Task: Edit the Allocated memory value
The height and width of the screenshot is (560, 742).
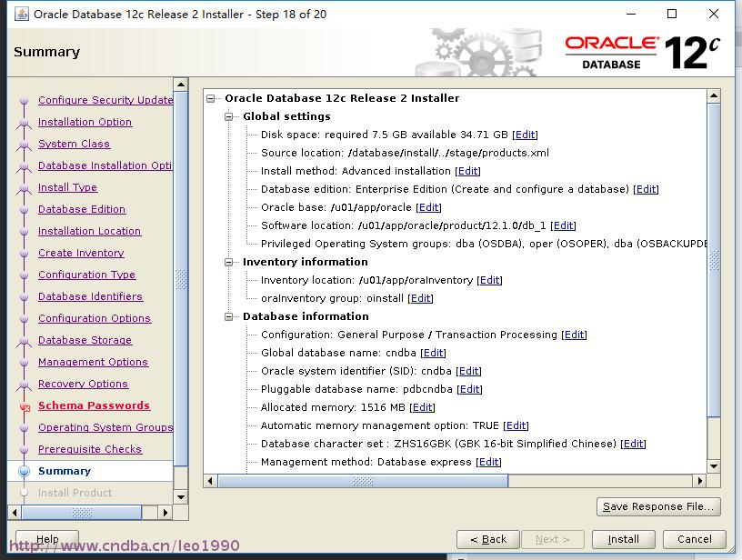Action: pos(422,407)
